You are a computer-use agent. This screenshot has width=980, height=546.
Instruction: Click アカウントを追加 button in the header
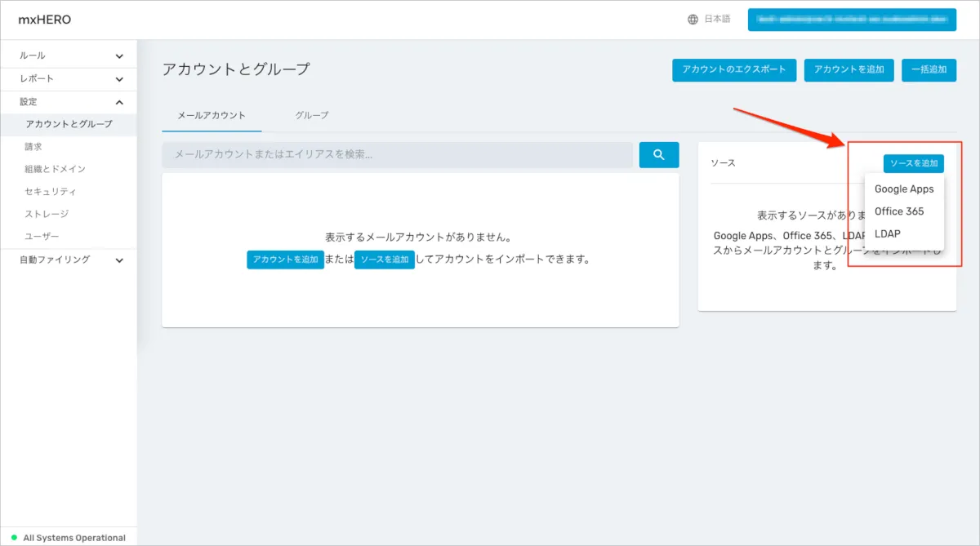pos(849,69)
